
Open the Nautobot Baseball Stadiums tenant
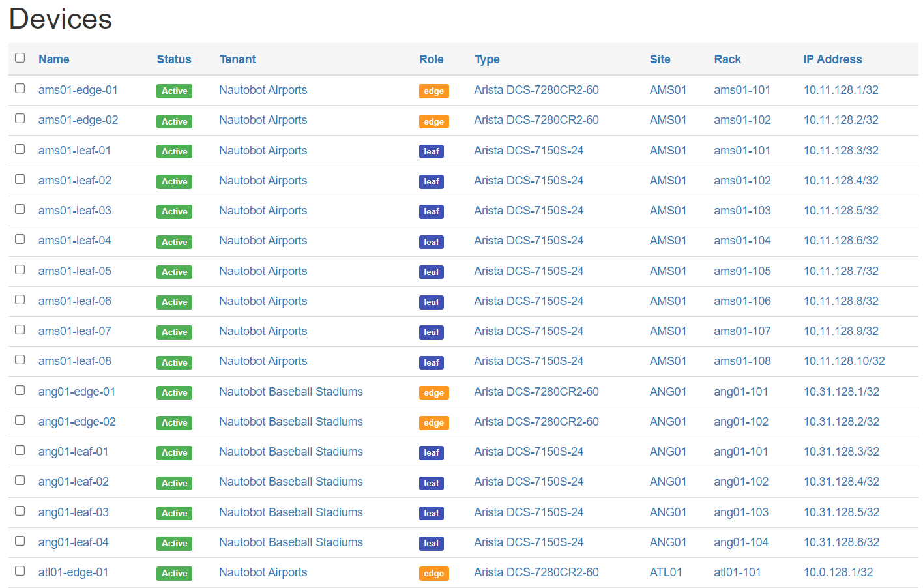pos(291,392)
